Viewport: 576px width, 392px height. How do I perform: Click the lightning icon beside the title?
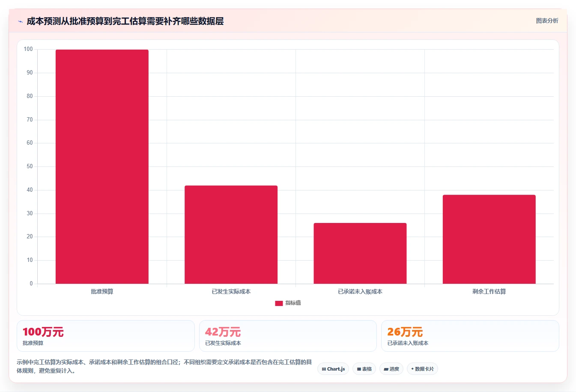point(20,21)
